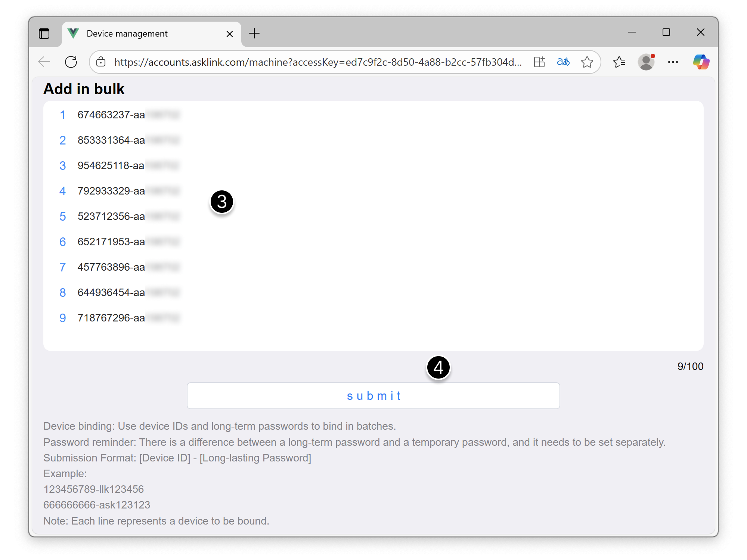Click the apps/split screen icon in address bar

pos(539,62)
